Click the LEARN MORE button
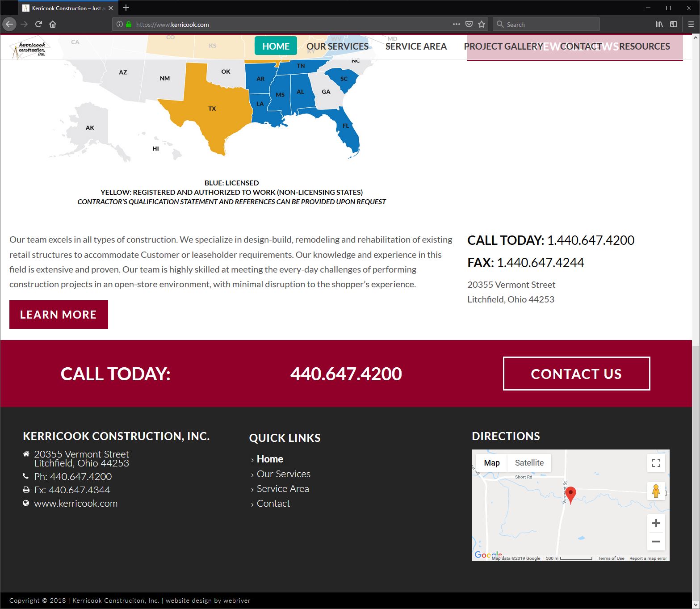This screenshot has width=700, height=609. coord(59,315)
